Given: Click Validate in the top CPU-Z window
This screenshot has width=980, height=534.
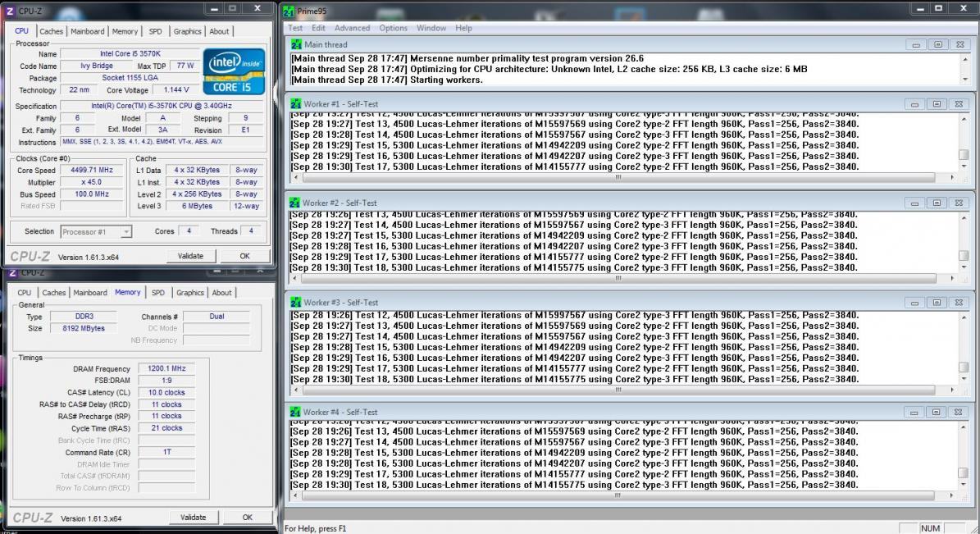Looking at the screenshot, I should point(190,256).
